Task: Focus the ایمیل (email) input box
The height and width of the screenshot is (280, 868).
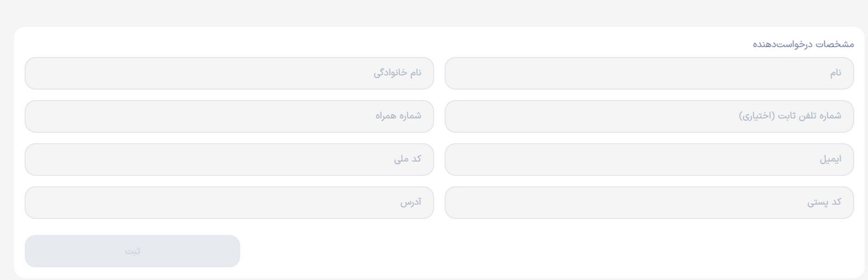Action: tap(649, 159)
